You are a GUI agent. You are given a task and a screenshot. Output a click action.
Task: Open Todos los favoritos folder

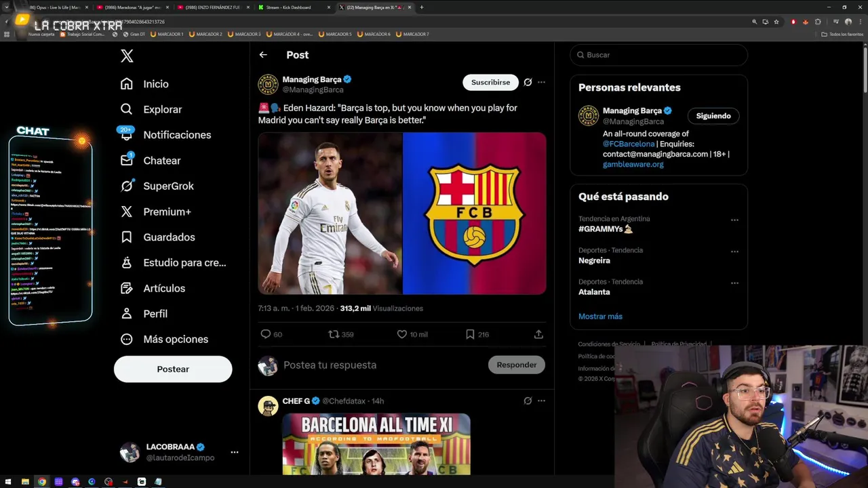[x=842, y=34]
